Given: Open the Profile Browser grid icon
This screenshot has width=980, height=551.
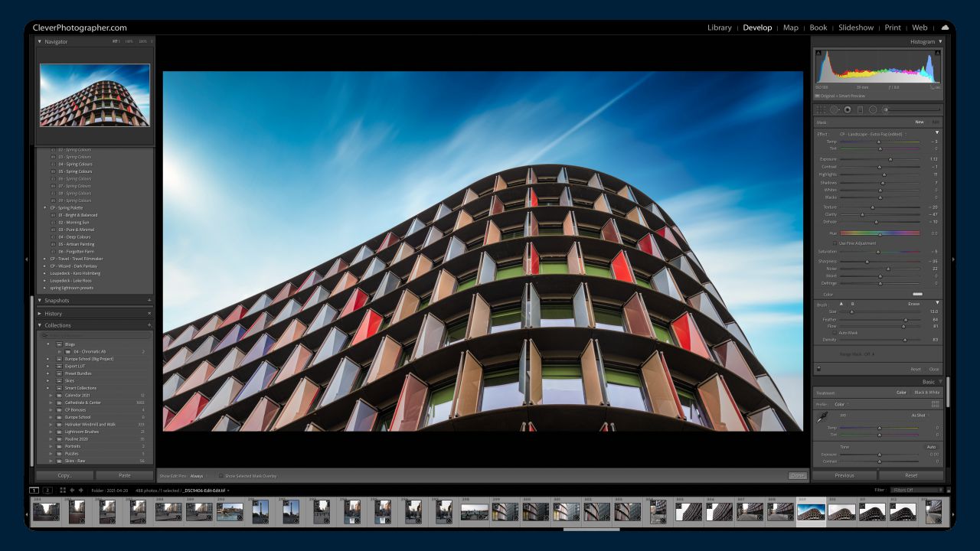Looking at the screenshot, I should 935,403.
